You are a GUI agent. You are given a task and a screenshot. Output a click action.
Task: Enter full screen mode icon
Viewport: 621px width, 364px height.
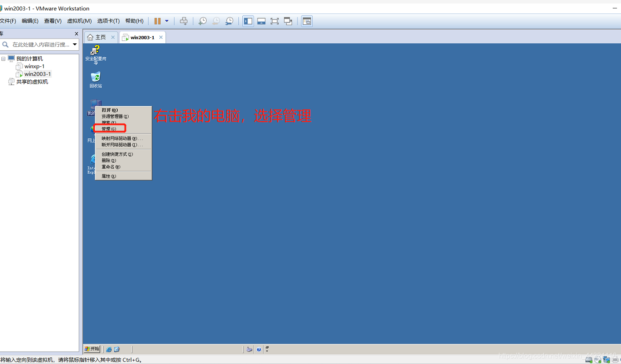[274, 21]
